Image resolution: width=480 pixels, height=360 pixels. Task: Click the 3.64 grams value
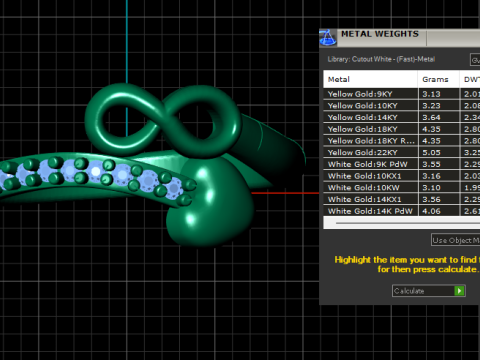pyautogui.click(x=431, y=118)
